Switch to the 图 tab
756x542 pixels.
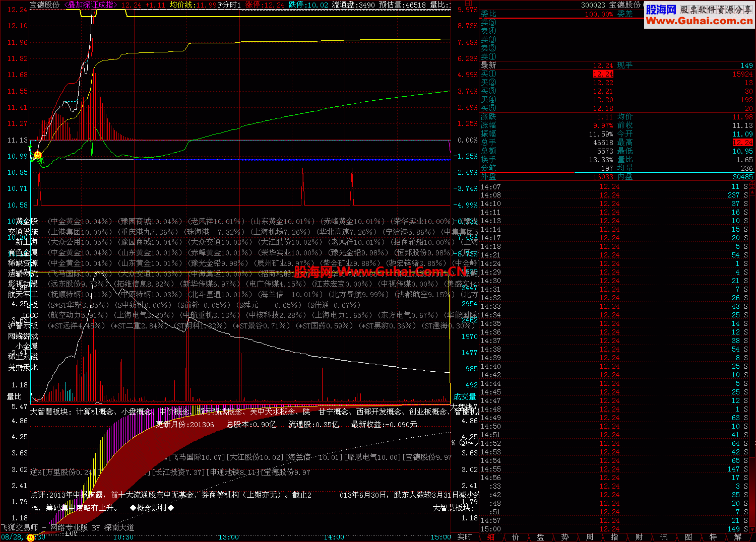click(688, 537)
